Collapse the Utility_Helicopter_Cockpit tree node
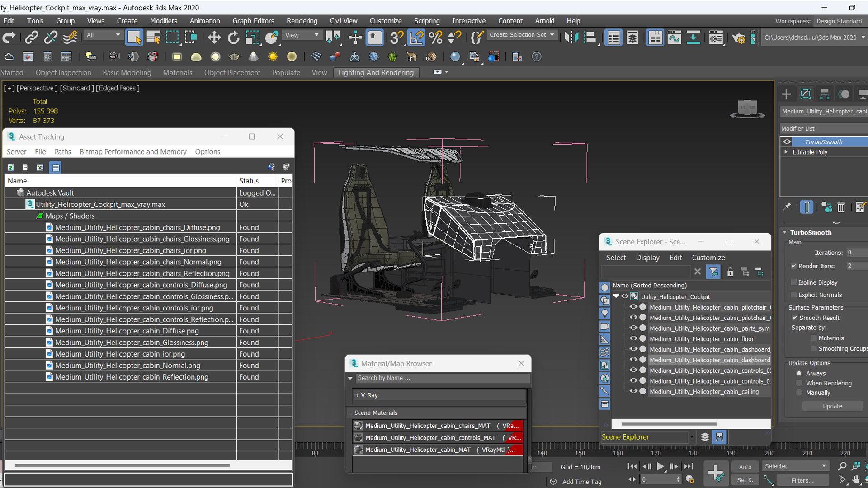This screenshot has height=488, width=868. pyautogui.click(x=616, y=296)
